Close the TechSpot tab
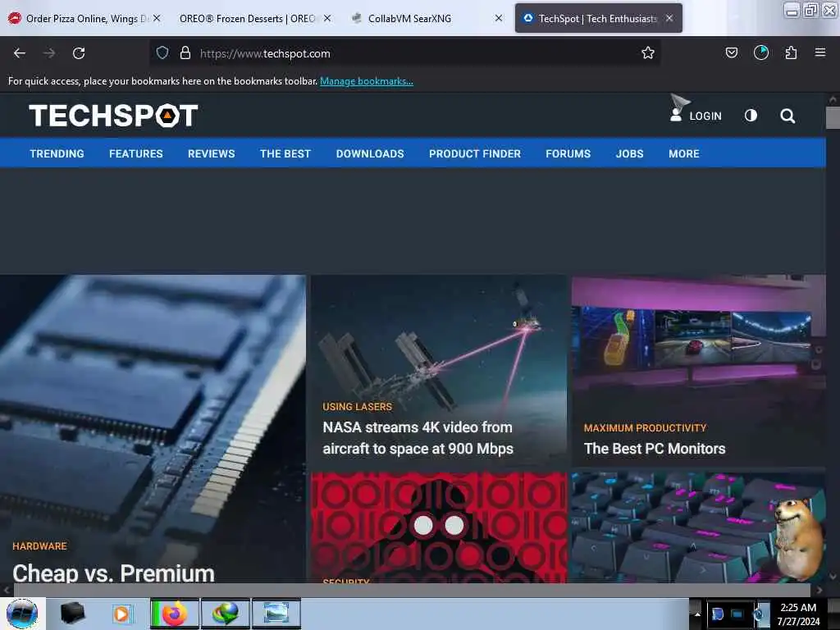This screenshot has width=840, height=630. point(669,18)
